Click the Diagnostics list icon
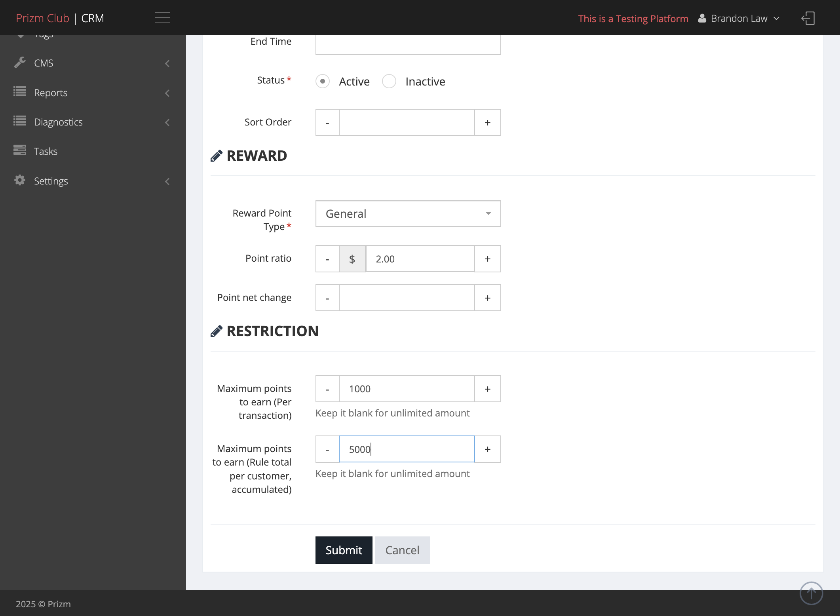The width and height of the screenshot is (840, 616). [20, 121]
